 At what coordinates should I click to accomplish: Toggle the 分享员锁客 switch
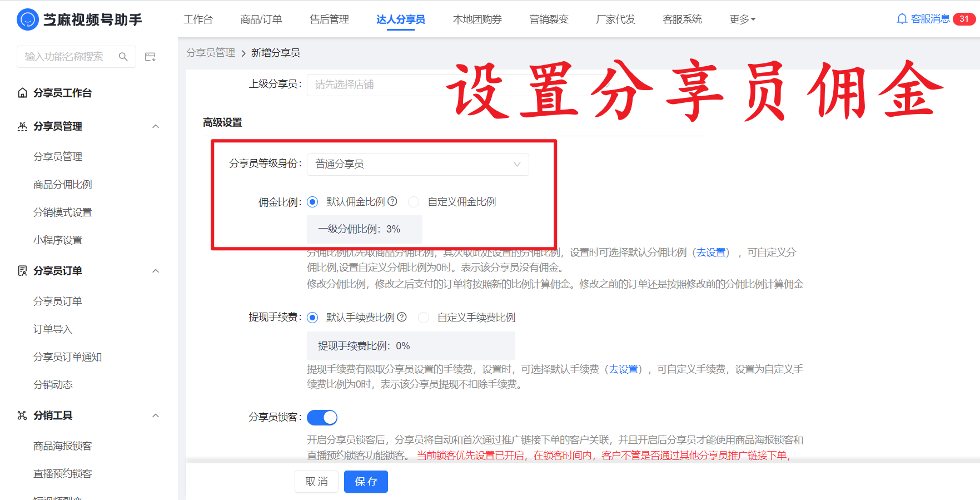click(322, 417)
